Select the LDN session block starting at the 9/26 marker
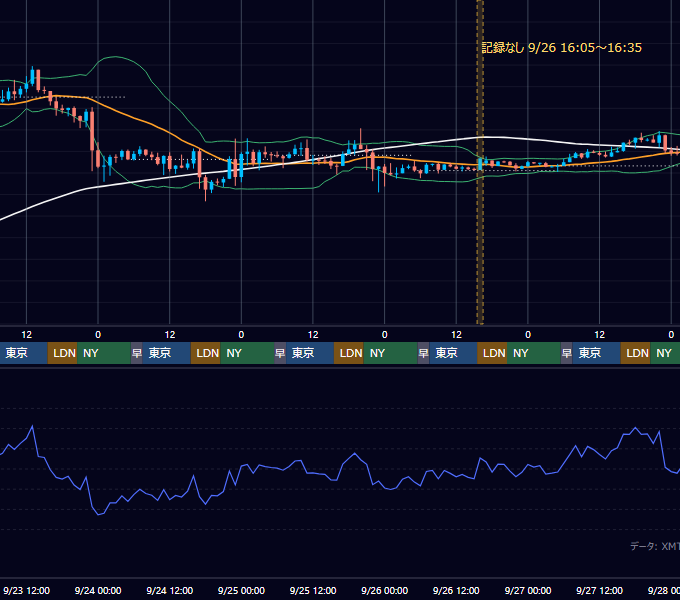 pyautogui.click(x=492, y=353)
